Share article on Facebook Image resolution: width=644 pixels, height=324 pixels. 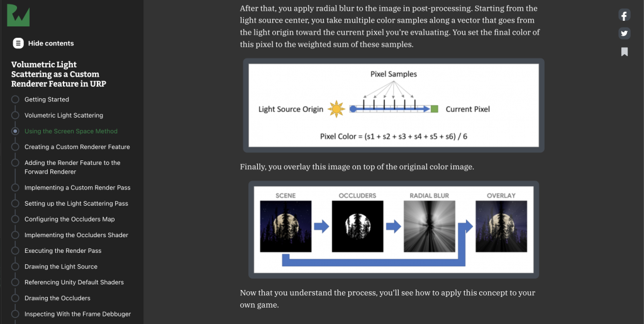pyautogui.click(x=625, y=16)
